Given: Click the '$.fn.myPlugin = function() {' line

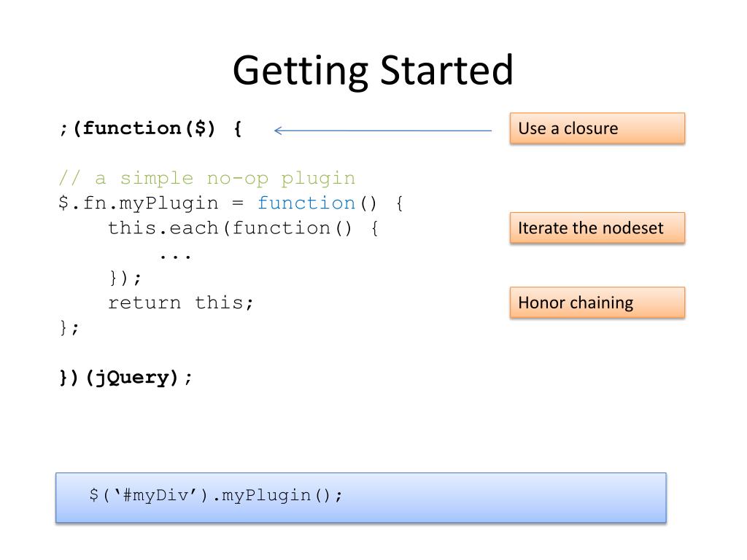Looking at the screenshot, I should [x=231, y=203].
